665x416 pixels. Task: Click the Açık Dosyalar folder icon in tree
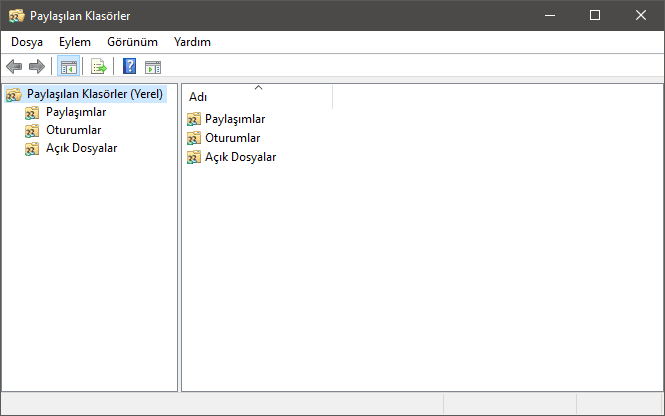(x=32, y=149)
